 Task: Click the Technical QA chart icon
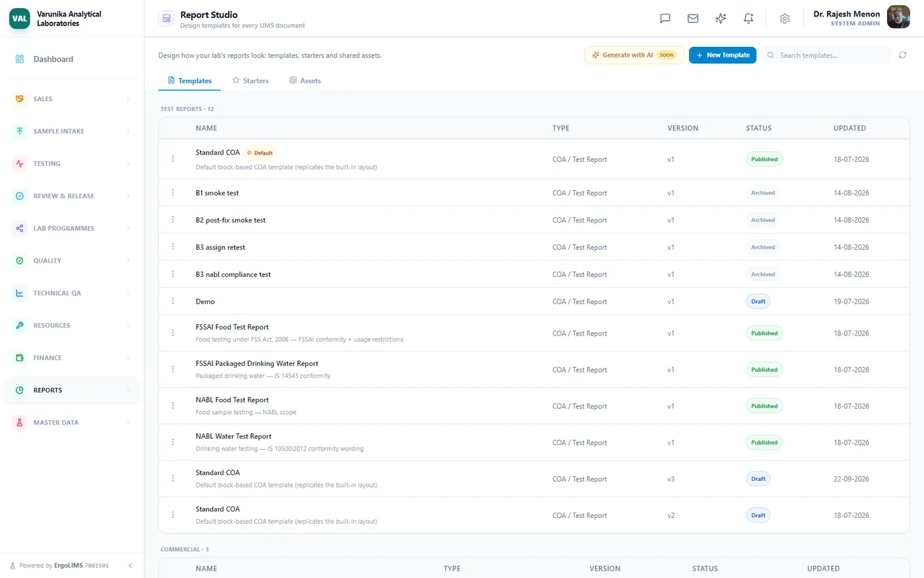(20, 293)
